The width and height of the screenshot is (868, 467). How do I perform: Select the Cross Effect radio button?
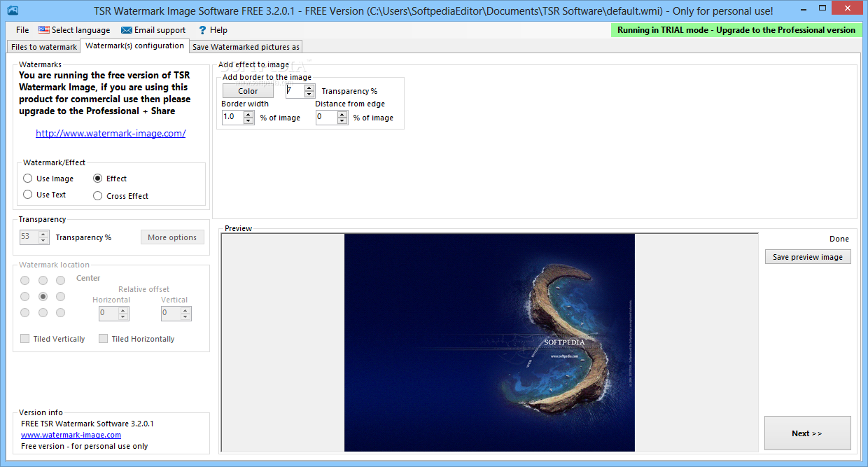pyautogui.click(x=121, y=196)
